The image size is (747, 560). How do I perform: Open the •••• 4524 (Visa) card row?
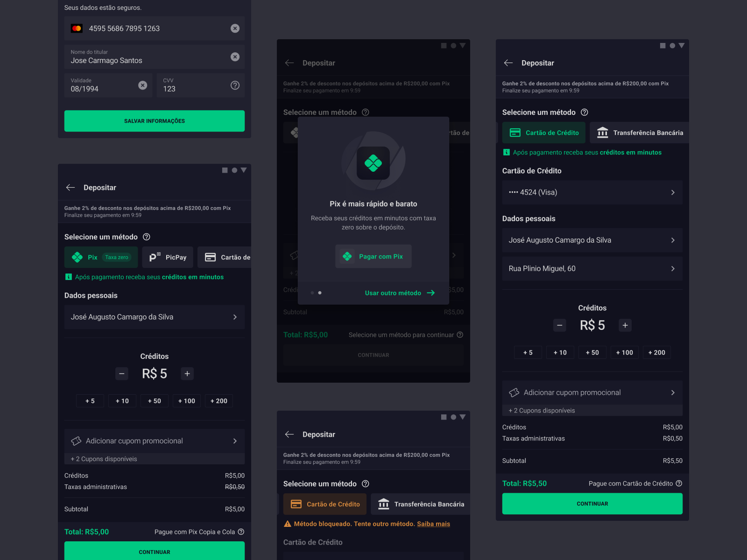pyautogui.click(x=592, y=193)
